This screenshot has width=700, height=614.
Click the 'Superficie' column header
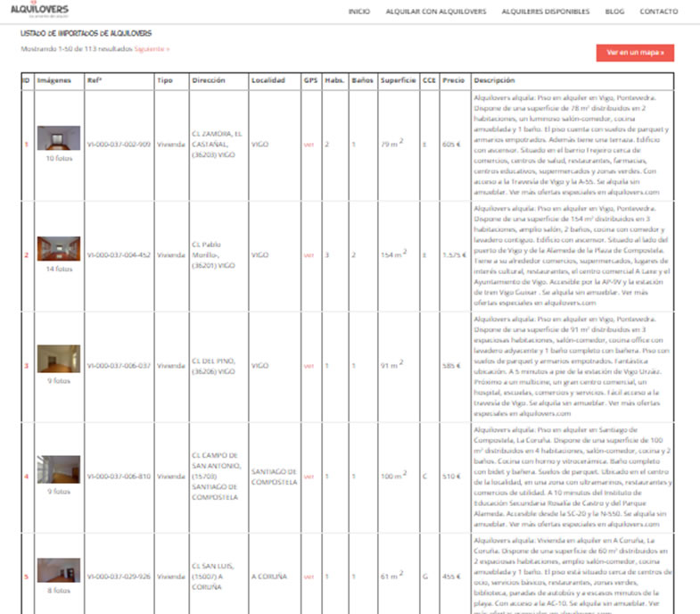tap(399, 80)
